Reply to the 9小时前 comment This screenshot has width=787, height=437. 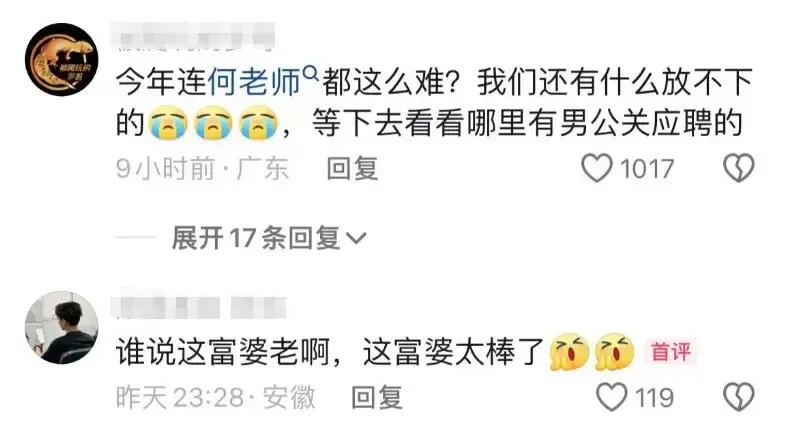pos(352,168)
